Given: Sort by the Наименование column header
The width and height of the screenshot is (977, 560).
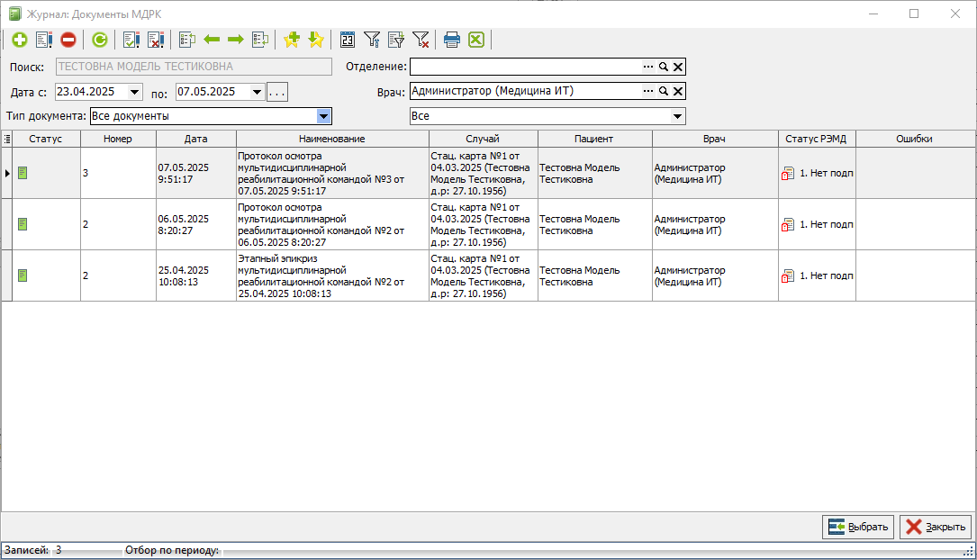Looking at the screenshot, I should 332,139.
